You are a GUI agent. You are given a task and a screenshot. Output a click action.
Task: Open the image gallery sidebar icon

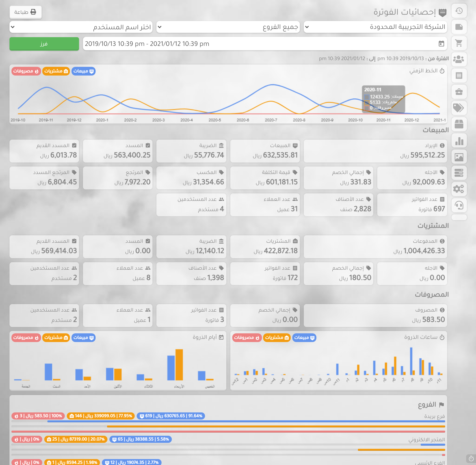point(459,157)
